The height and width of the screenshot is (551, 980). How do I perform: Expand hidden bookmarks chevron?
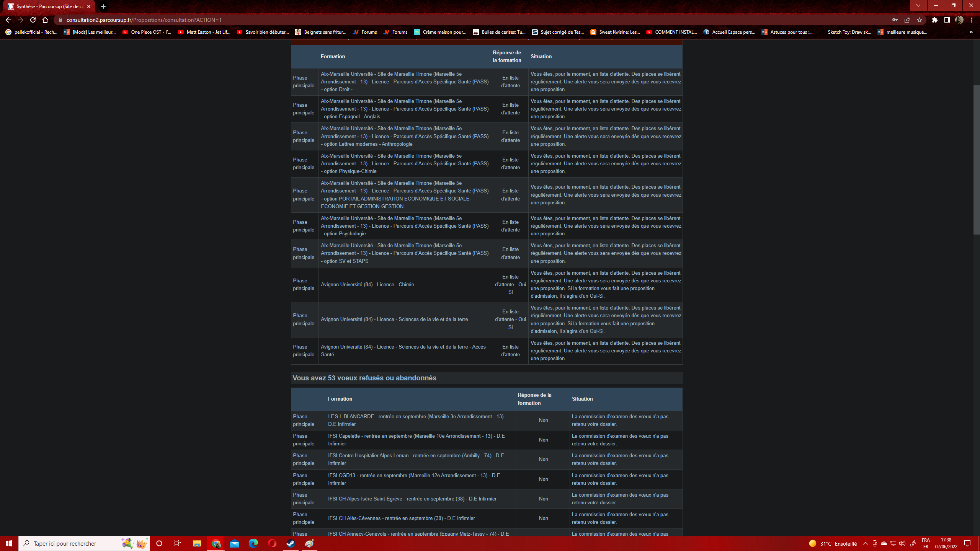[x=971, y=32]
